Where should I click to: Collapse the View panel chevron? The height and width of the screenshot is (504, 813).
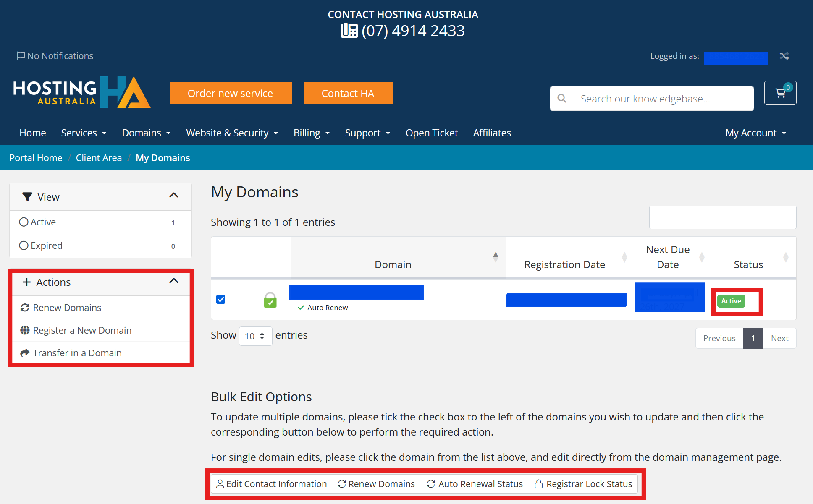[x=174, y=195]
